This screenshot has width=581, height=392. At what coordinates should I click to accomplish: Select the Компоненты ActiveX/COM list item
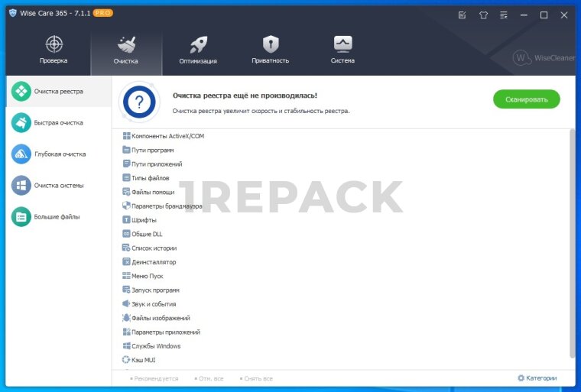tap(167, 136)
